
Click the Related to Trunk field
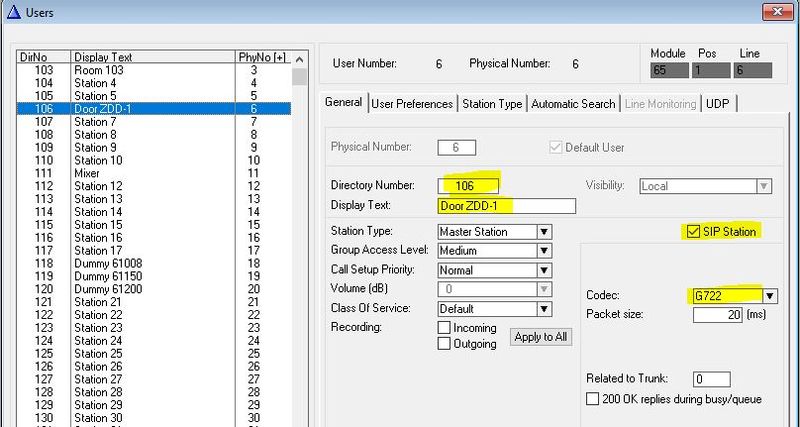(x=711, y=379)
